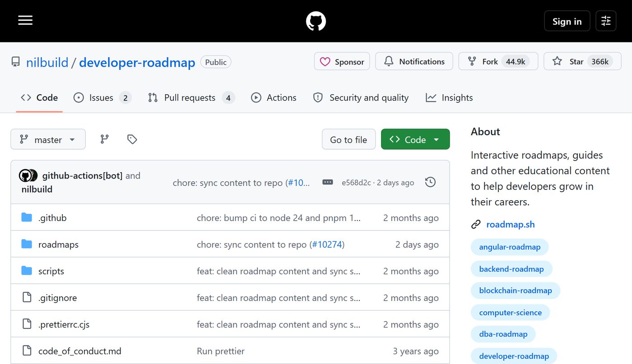Open the scripts folder
This screenshot has height=364, width=632.
(x=51, y=271)
